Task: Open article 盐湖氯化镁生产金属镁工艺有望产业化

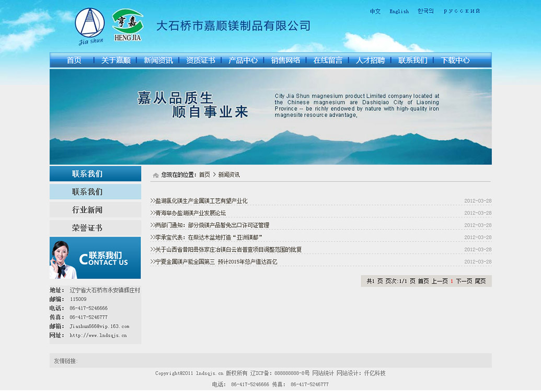Action: click(x=201, y=201)
